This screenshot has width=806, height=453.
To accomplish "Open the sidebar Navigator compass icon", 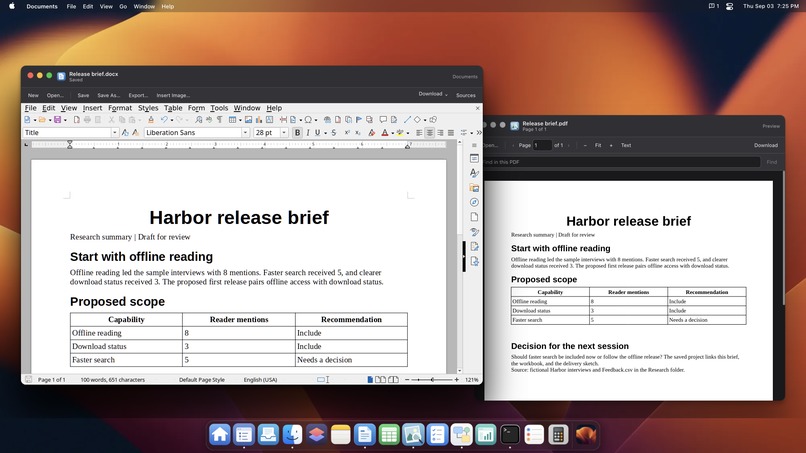I will coord(474,202).
